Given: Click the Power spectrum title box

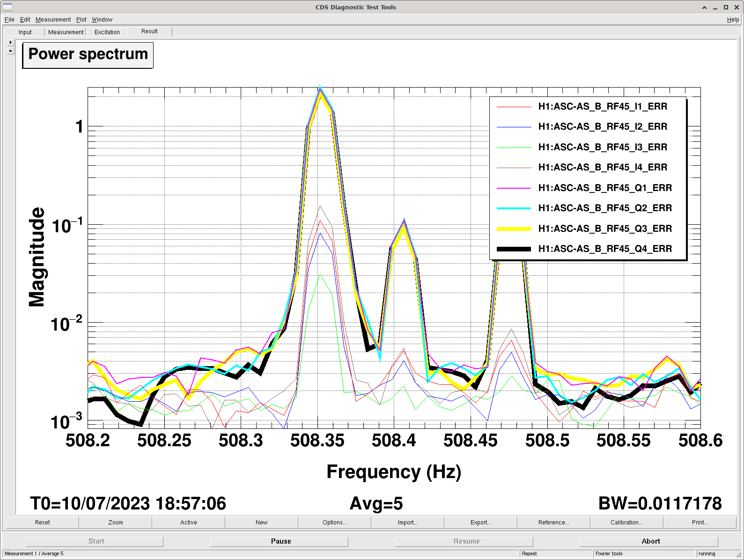Looking at the screenshot, I should pyautogui.click(x=88, y=55).
